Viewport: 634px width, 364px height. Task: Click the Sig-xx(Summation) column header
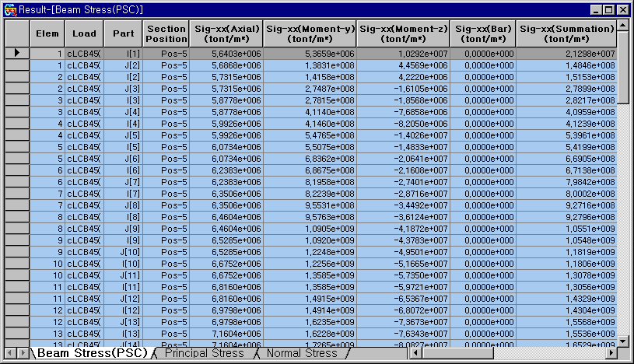click(x=566, y=33)
